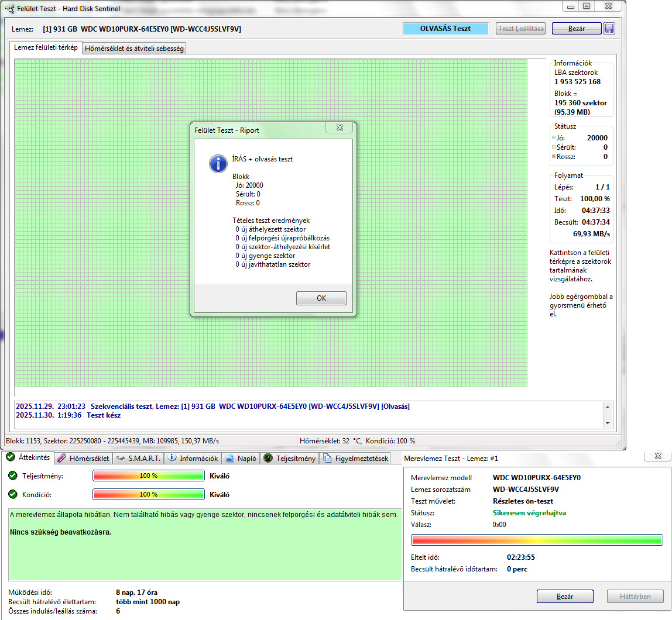Viewport: 672px width, 620px height.
Task: Click the Teljesítmény tab gauge icon
Action: click(268, 458)
